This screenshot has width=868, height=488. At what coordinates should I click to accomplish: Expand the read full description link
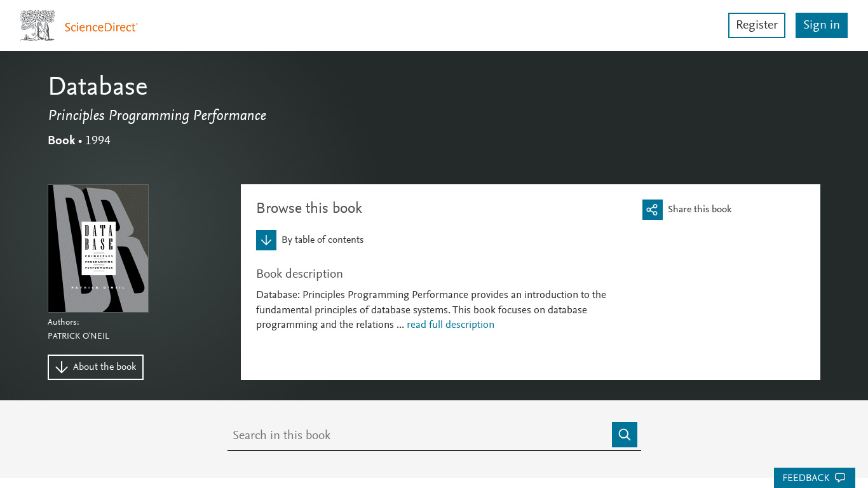coord(450,325)
